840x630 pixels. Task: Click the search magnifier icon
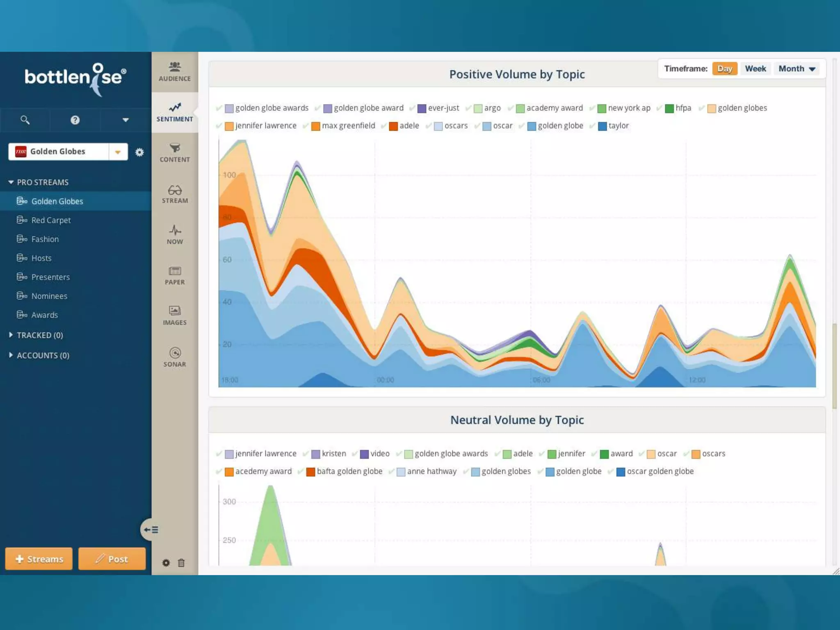pyautogui.click(x=25, y=120)
